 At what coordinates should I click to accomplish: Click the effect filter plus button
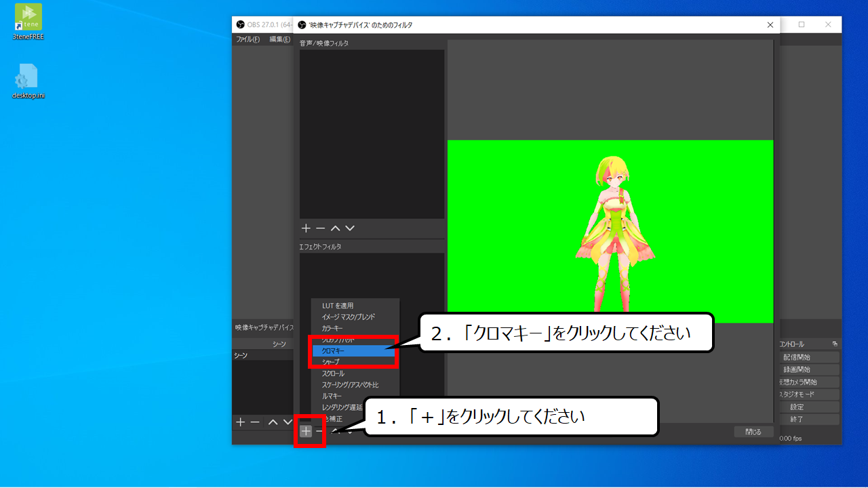click(306, 431)
